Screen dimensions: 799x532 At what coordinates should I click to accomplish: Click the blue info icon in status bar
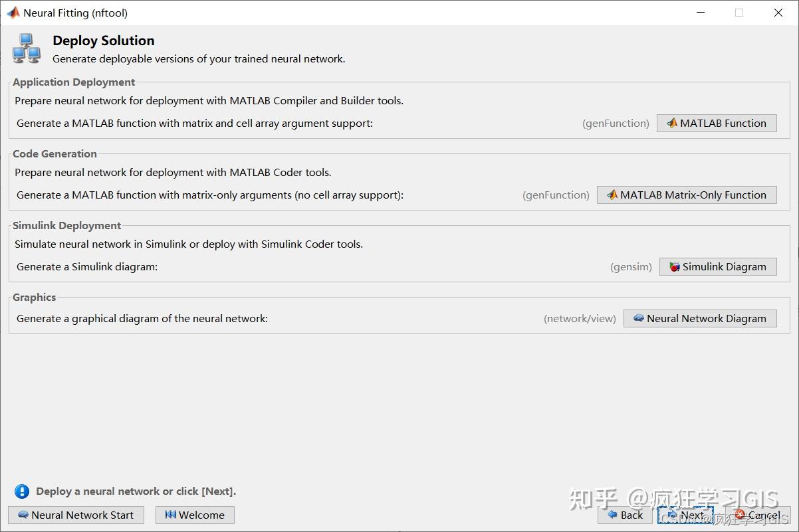[22, 491]
